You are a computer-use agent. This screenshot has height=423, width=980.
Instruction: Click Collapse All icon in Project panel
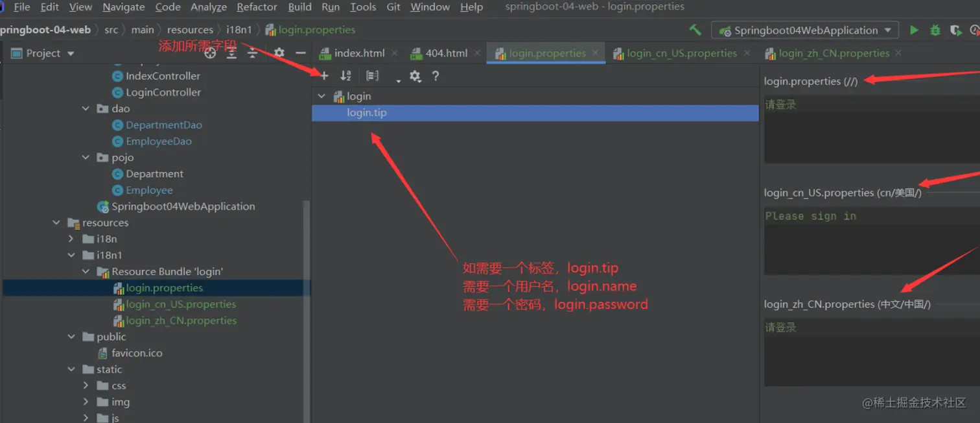click(x=253, y=53)
